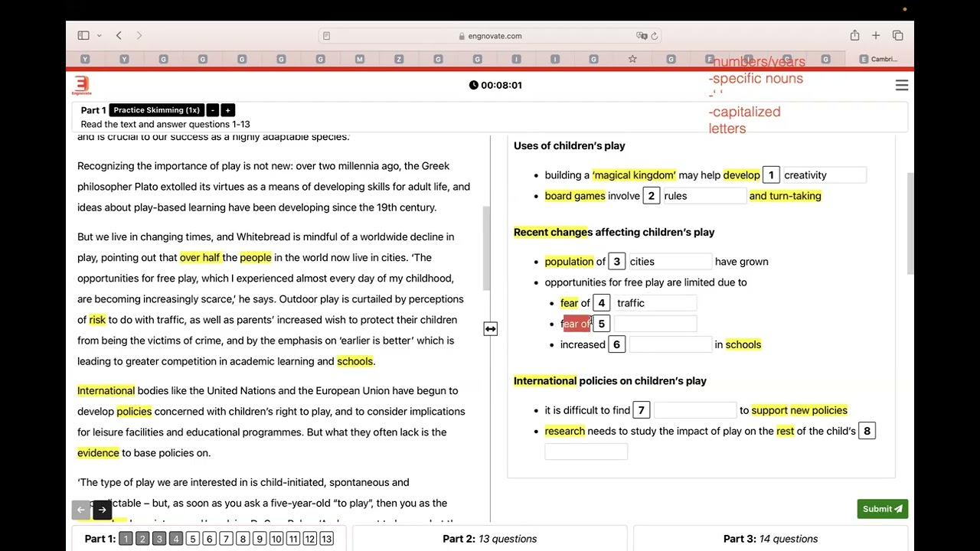The image size is (980, 551).
Task: Jump to question 9 in Part 1
Action: [260, 539]
